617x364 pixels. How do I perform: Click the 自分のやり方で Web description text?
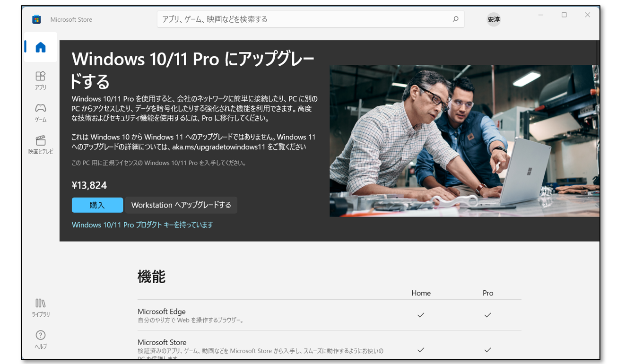click(191, 321)
